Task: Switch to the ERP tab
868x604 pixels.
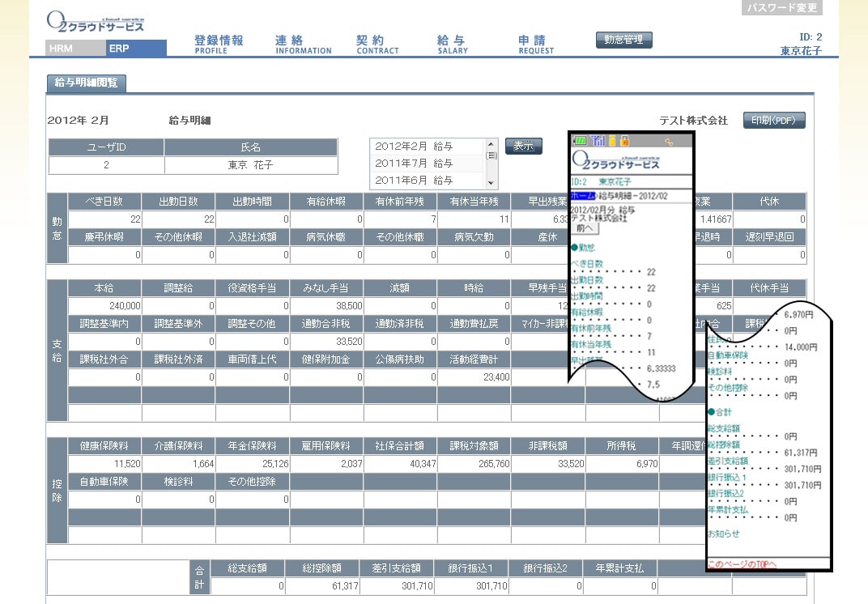Action: 136,48
